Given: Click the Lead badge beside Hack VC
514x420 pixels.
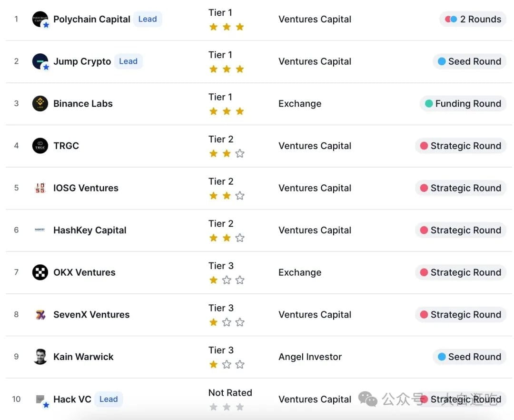Looking at the screenshot, I should 108,399.
